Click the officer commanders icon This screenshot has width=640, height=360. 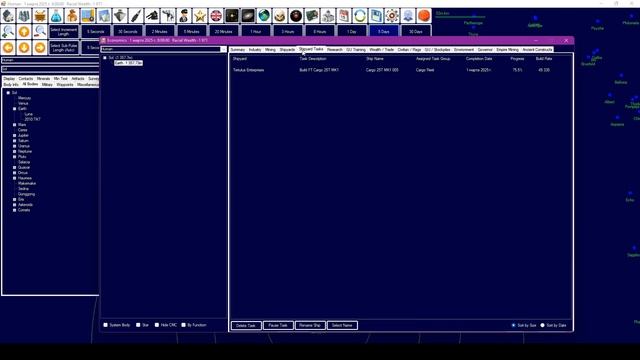pos(184,16)
